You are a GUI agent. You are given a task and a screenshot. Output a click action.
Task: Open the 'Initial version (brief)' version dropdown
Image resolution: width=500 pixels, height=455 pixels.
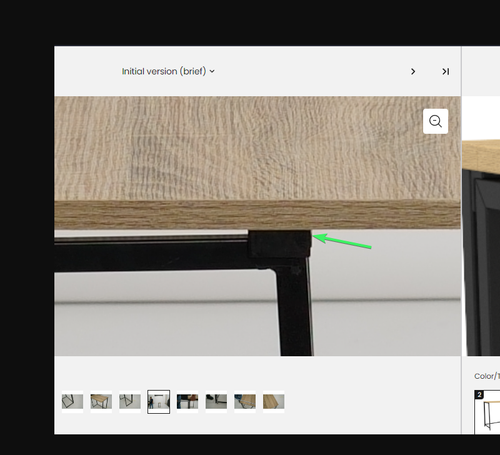click(168, 71)
